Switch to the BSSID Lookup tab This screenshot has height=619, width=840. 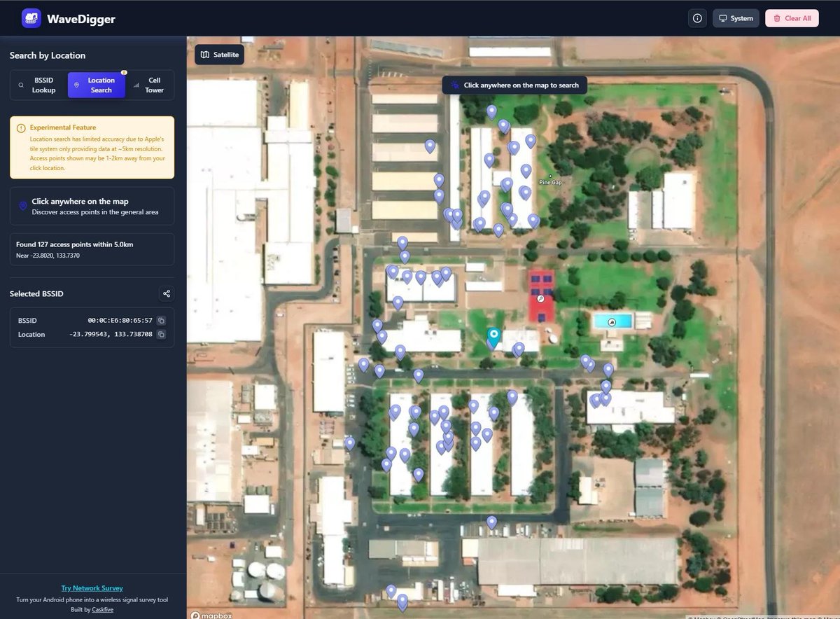pyautogui.click(x=39, y=85)
